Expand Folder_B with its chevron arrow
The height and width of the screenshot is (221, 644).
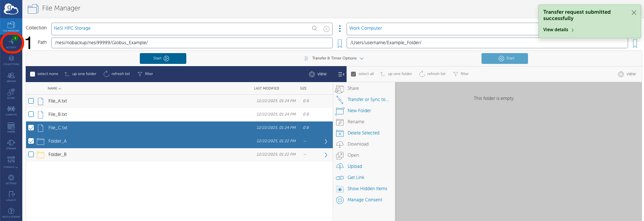coord(326,155)
